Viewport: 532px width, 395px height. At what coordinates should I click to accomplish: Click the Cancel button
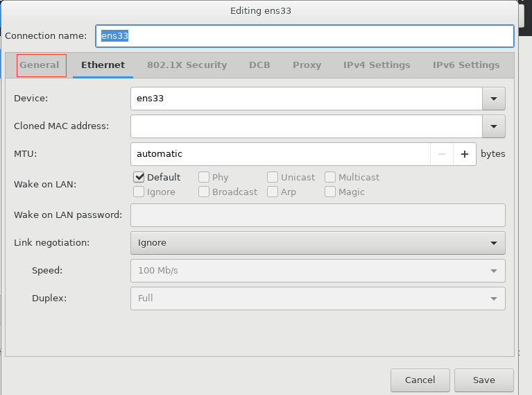[420, 380]
